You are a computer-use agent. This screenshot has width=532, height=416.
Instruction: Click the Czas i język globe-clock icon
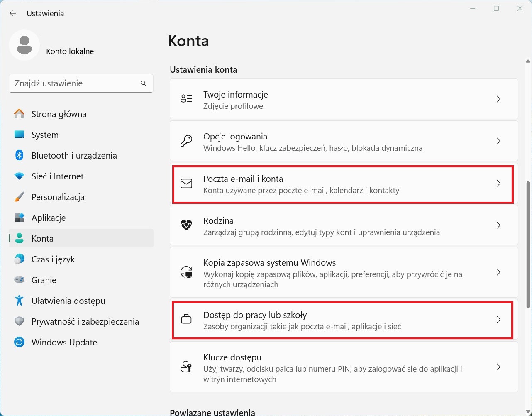(x=19, y=259)
